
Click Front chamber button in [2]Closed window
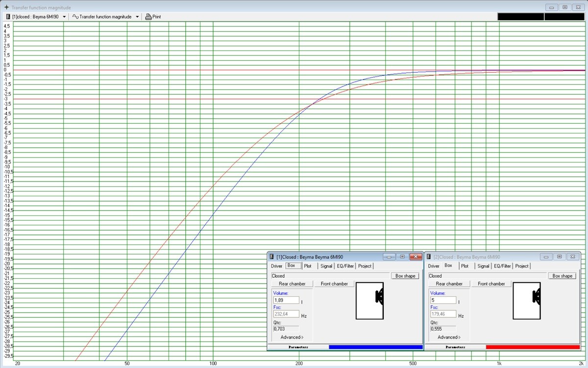click(x=491, y=284)
